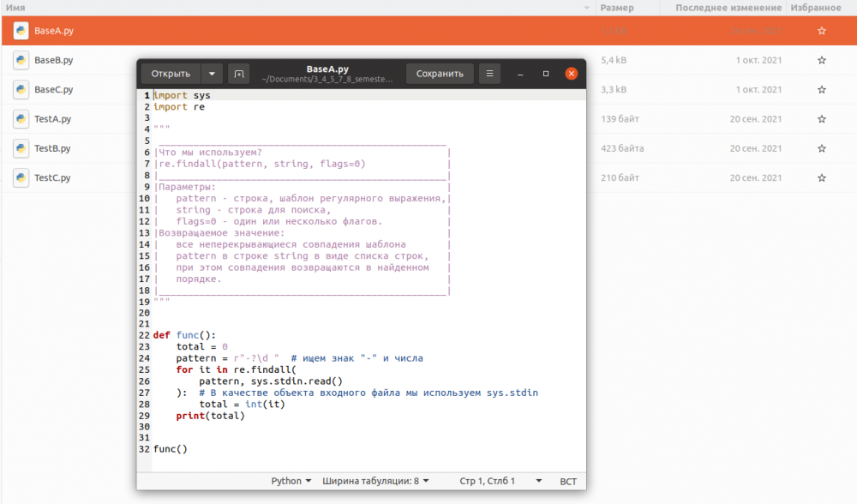The height and width of the screenshot is (504, 857).
Task: Minimize the BaseA.py editor window
Action: (x=521, y=74)
